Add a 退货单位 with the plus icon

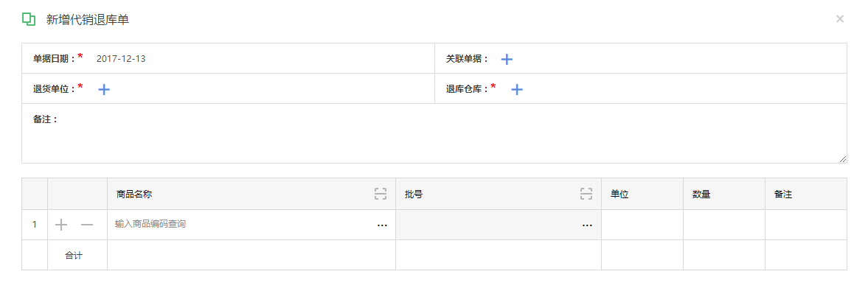[x=104, y=89]
